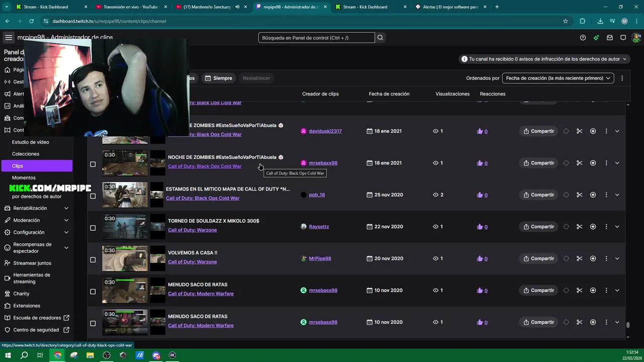644x362 pixels.
Task: Open Call of Duty: Warzone link under VOLVEMOS A CASA
Action: click(x=192, y=262)
